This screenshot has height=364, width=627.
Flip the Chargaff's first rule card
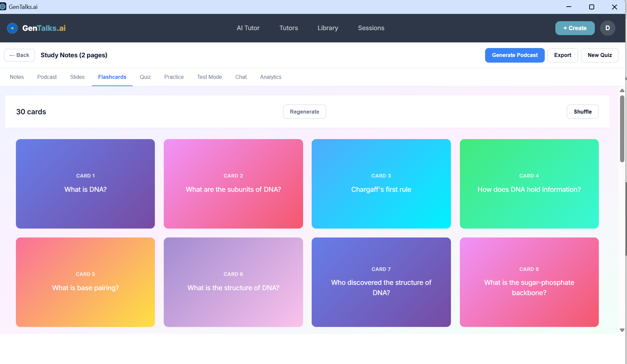(381, 184)
